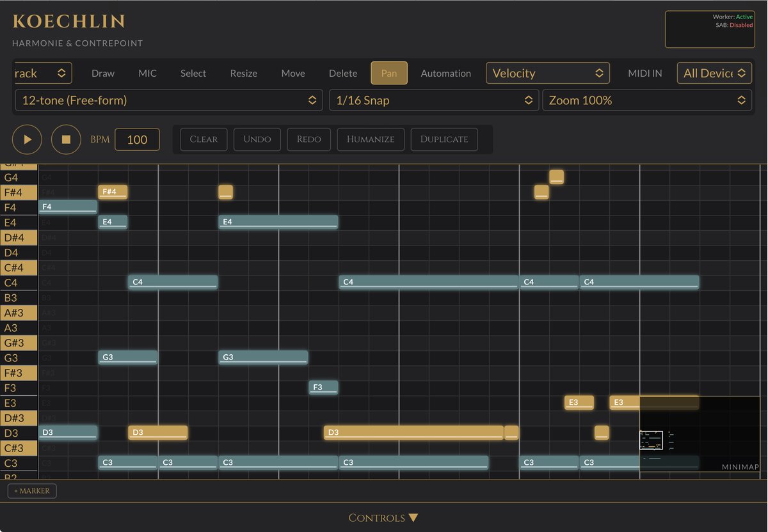Open the 12-tone (Free-form) scale selector
Screen dimensions: 768x532
coord(168,100)
